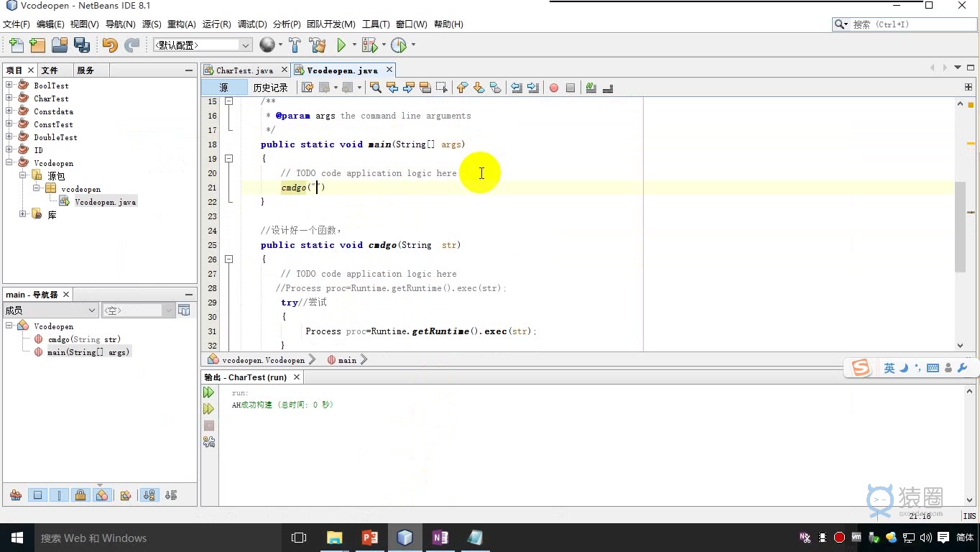Open PowerPoint from Windows taskbar
Image resolution: width=980 pixels, height=552 pixels.
pos(369,538)
